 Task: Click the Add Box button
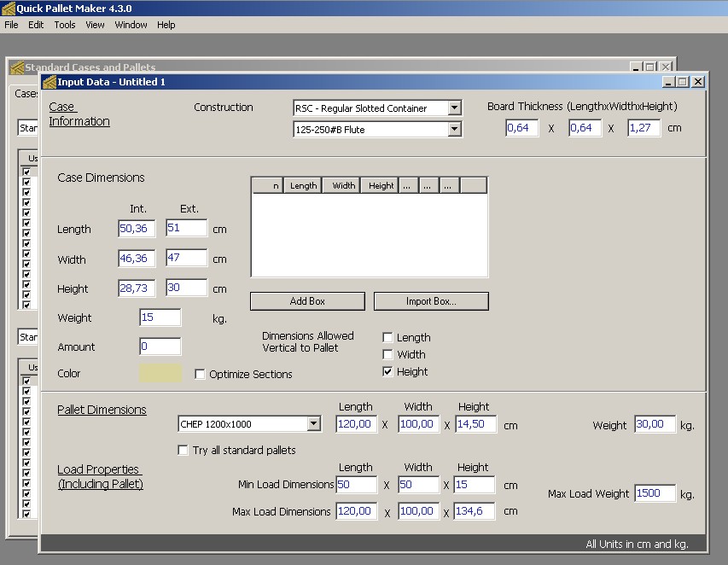[307, 301]
